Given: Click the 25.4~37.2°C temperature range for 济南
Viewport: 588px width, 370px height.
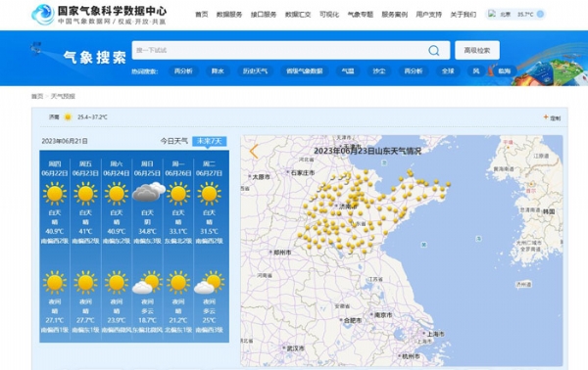Looking at the screenshot, I should (92, 117).
